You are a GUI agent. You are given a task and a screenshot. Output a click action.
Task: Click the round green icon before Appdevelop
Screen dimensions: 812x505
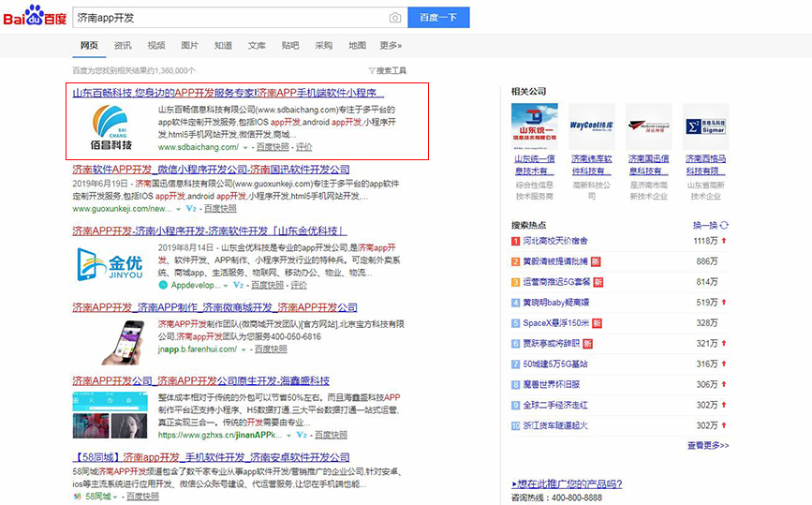pyautogui.click(x=163, y=286)
